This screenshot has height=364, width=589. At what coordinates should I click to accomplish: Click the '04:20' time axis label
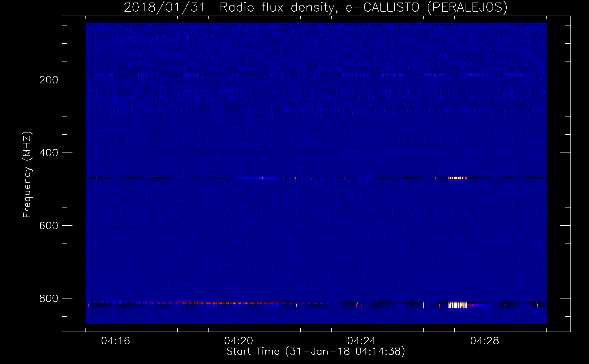239,341
